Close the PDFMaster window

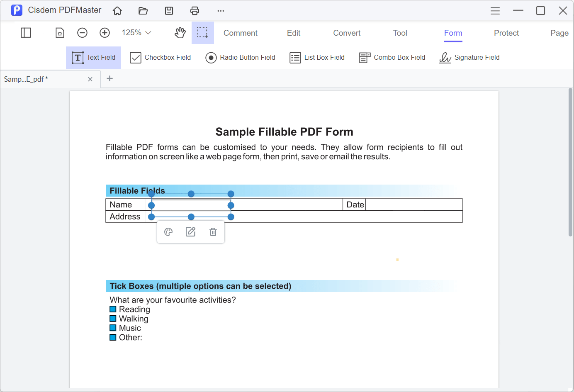click(x=563, y=10)
